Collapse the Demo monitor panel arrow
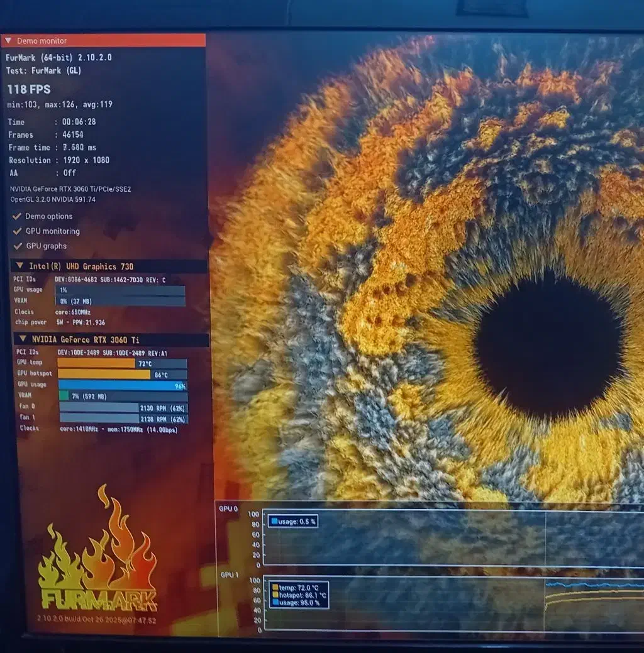The image size is (644, 653). coord(8,41)
